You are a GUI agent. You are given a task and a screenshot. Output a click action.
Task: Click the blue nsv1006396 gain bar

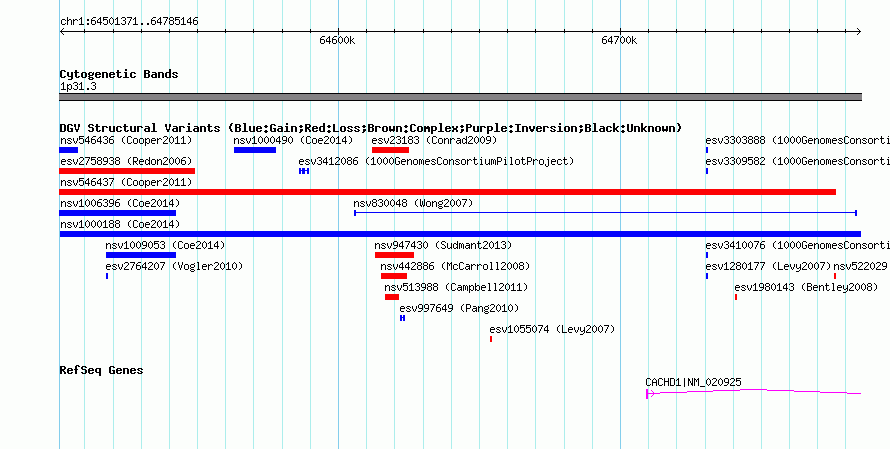tap(117, 213)
